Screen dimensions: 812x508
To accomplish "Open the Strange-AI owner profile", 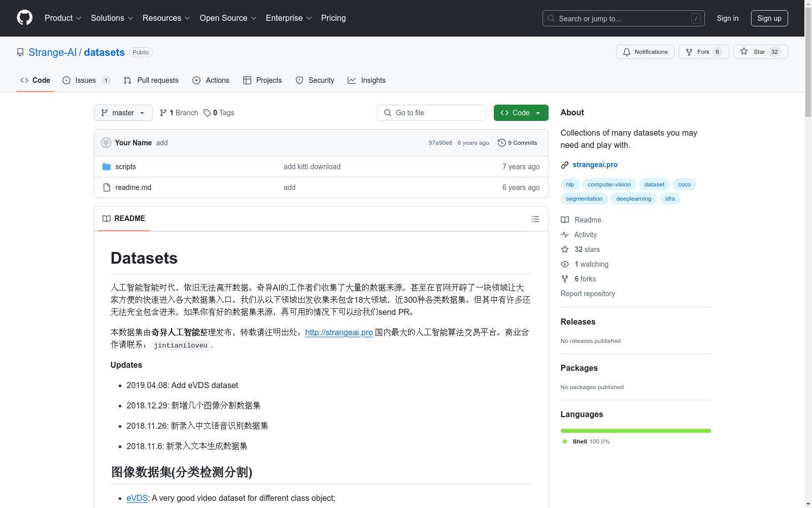I will click(52, 52).
